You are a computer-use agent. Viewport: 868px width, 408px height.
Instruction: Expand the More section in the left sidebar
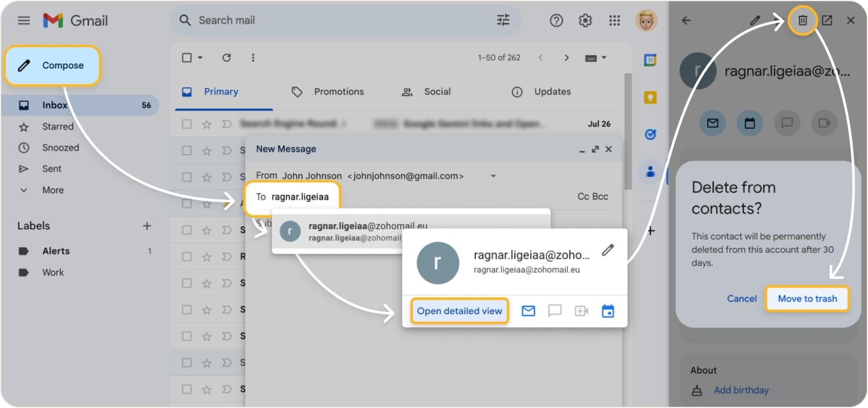[52, 190]
